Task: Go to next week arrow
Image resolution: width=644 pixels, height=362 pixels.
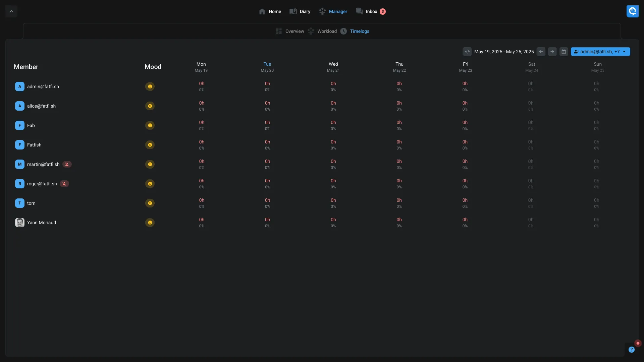Action: [x=552, y=52]
